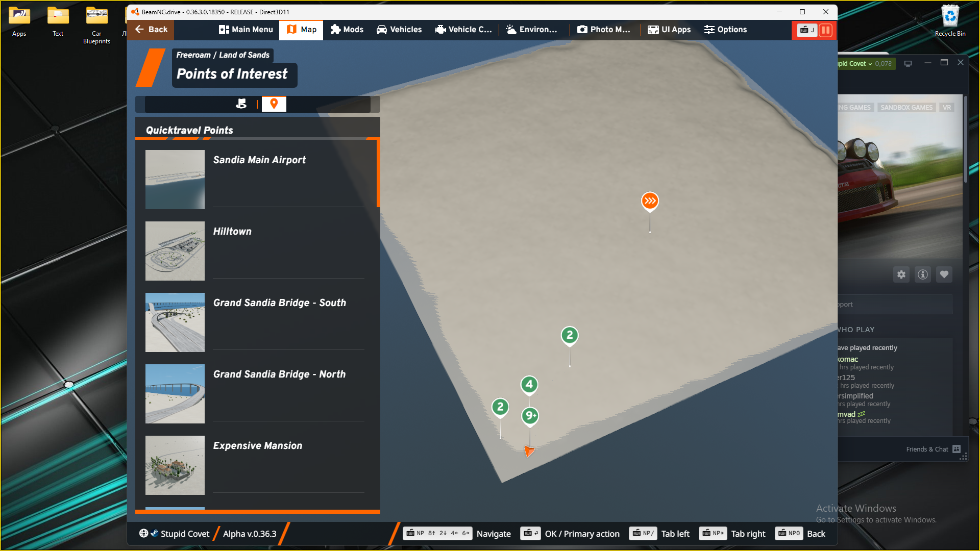Open the Environment tab
The height and width of the screenshot is (551, 980).
tap(531, 30)
